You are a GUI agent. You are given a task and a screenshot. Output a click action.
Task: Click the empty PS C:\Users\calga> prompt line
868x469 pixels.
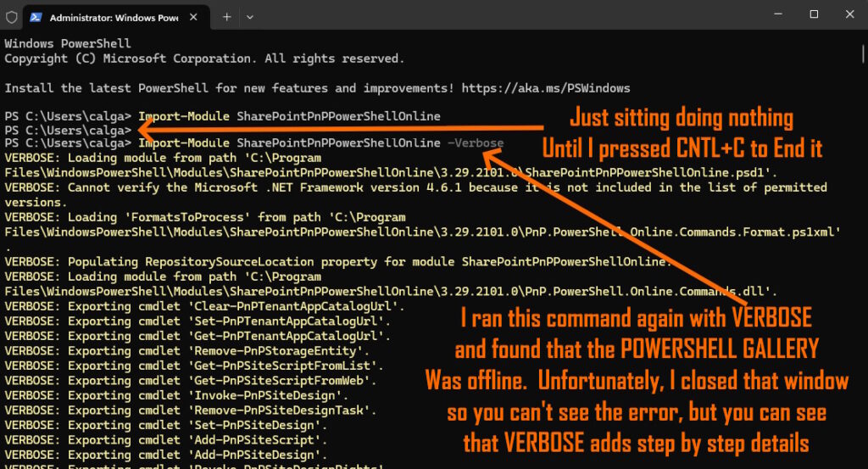tap(68, 130)
